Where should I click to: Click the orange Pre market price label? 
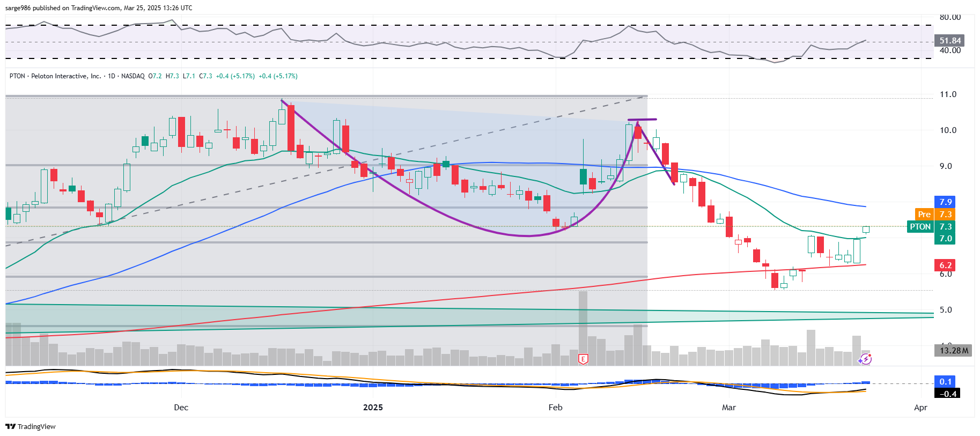click(924, 215)
